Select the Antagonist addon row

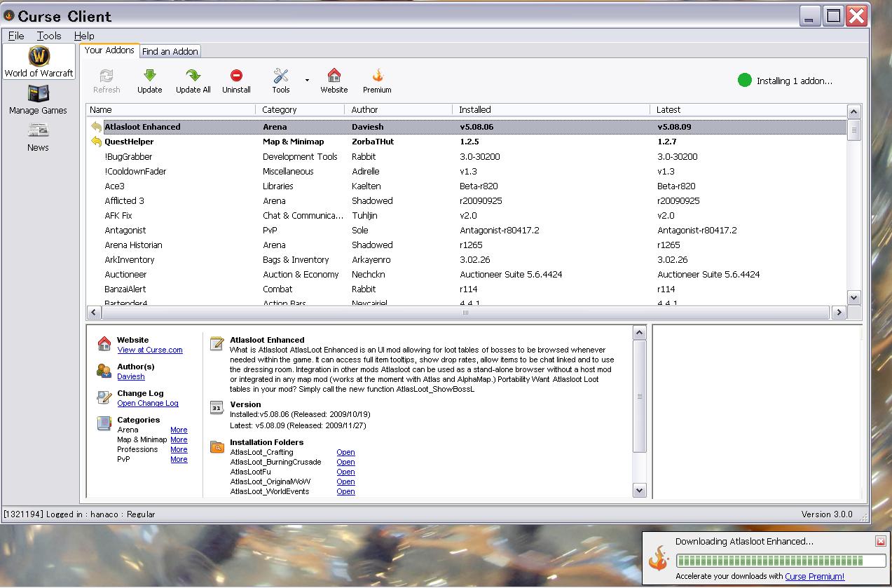467,230
